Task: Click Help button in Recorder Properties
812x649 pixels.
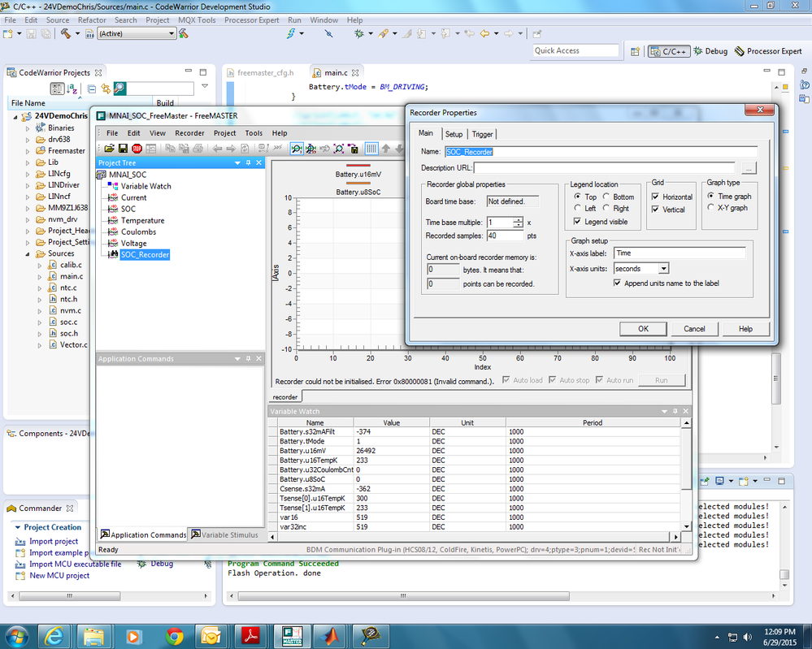Action: tap(745, 329)
